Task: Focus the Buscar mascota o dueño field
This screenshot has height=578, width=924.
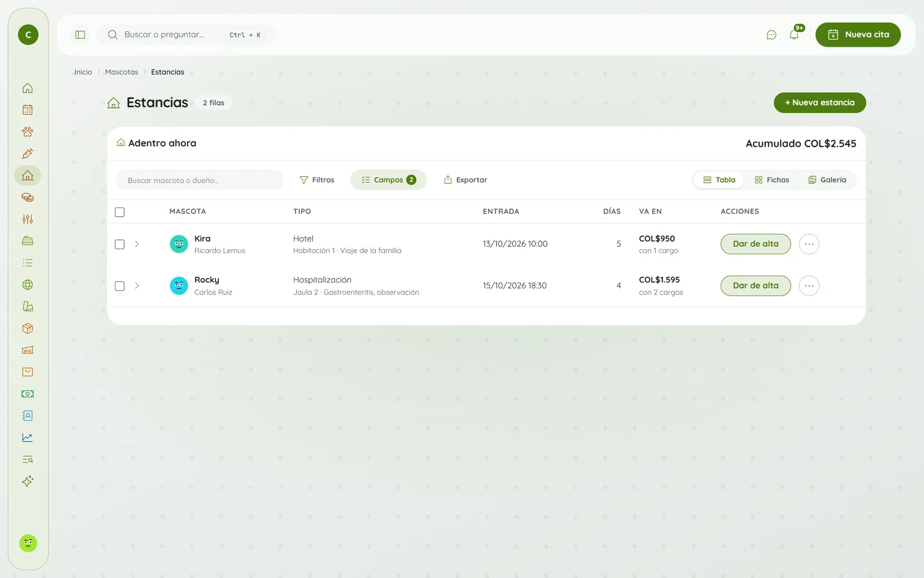Action: pos(199,180)
